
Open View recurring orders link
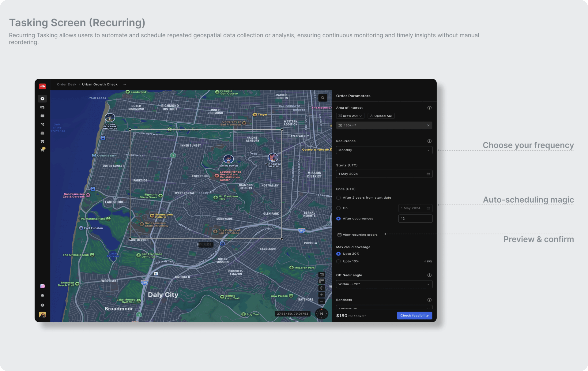coord(357,235)
